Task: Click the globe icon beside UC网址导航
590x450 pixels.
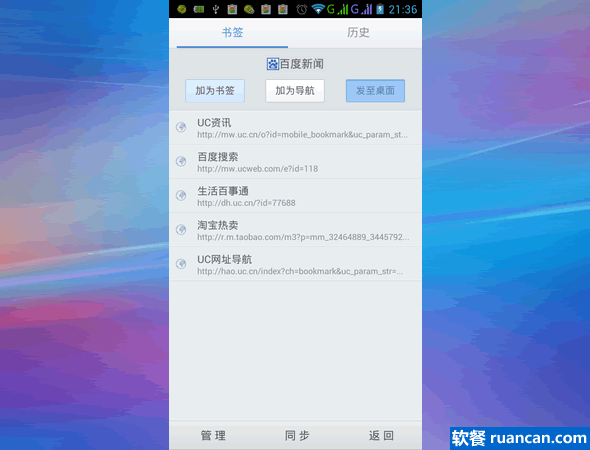Action: click(181, 264)
